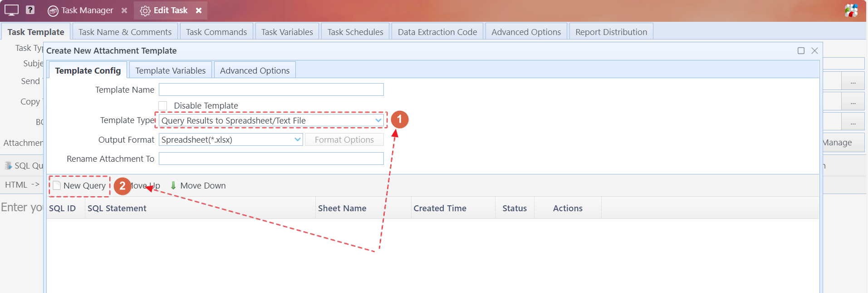
Task: Close the Edit Task tab
Action: click(199, 10)
